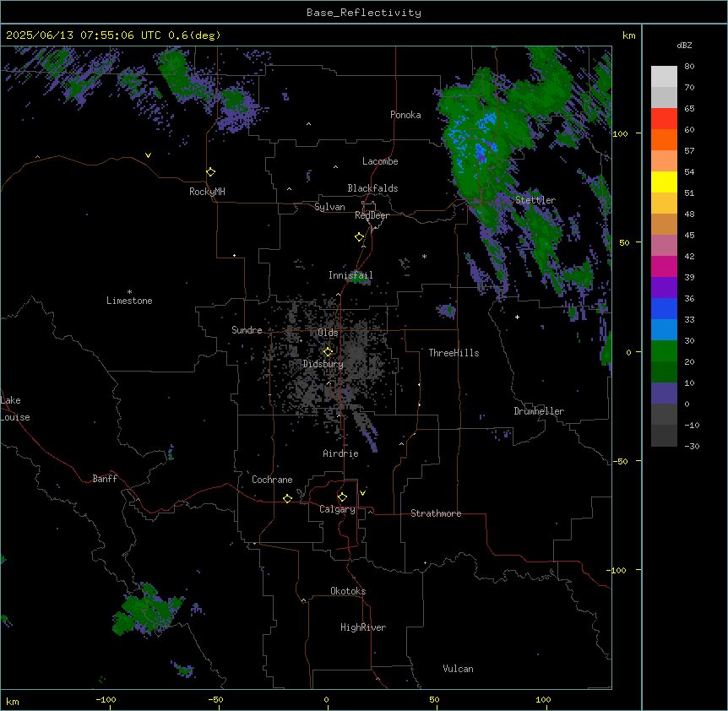Click the white plus marker north of Drumheller
Image resolution: width=728 pixels, height=711 pixels.
pos(517,317)
